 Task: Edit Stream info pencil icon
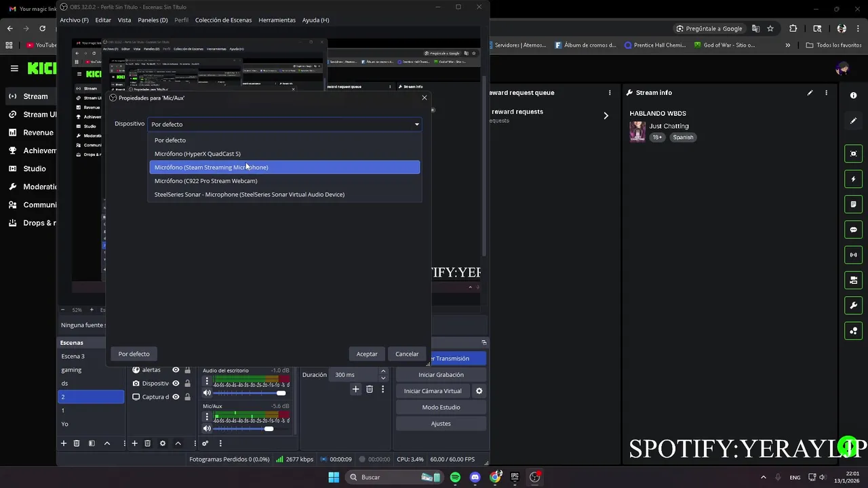pyautogui.click(x=810, y=93)
